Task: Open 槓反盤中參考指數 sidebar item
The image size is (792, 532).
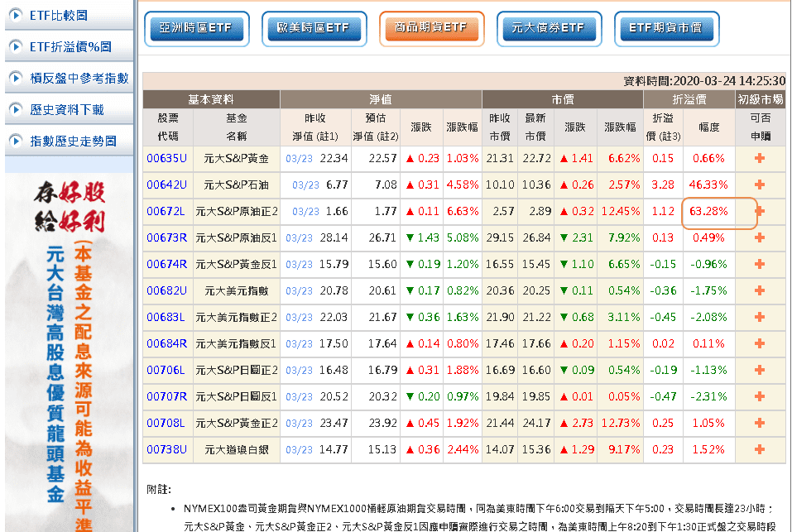Action: coord(79,78)
